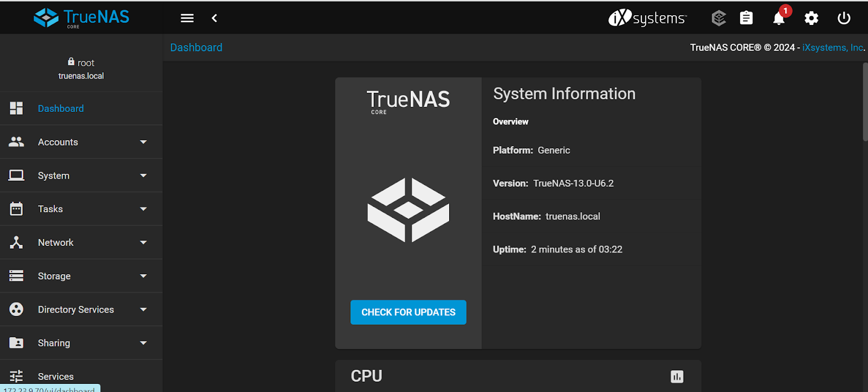
Task: Click the Platform Generic text
Action: click(532, 150)
